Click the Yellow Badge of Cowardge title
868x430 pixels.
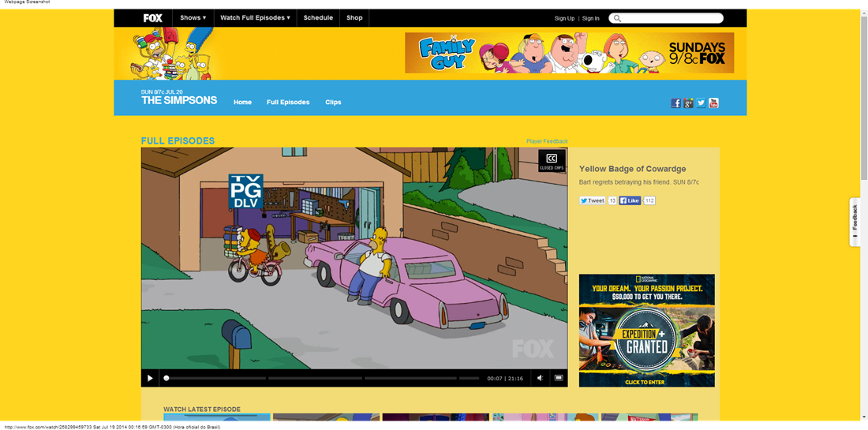pyautogui.click(x=632, y=169)
